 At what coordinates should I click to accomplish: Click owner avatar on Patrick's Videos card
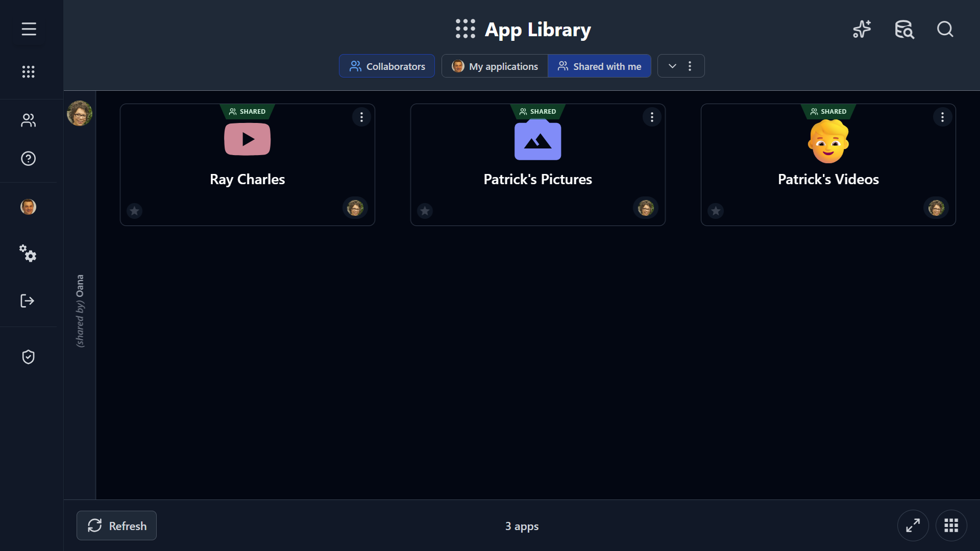(936, 208)
